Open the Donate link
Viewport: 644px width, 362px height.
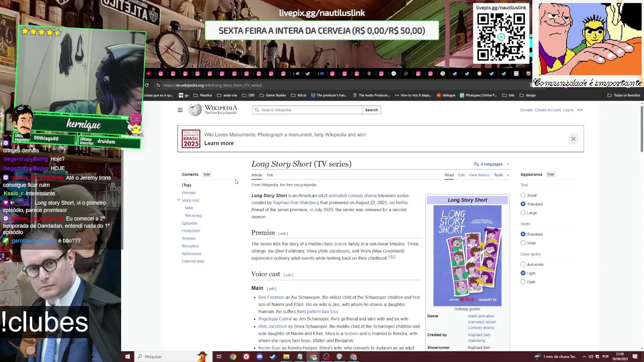point(526,110)
